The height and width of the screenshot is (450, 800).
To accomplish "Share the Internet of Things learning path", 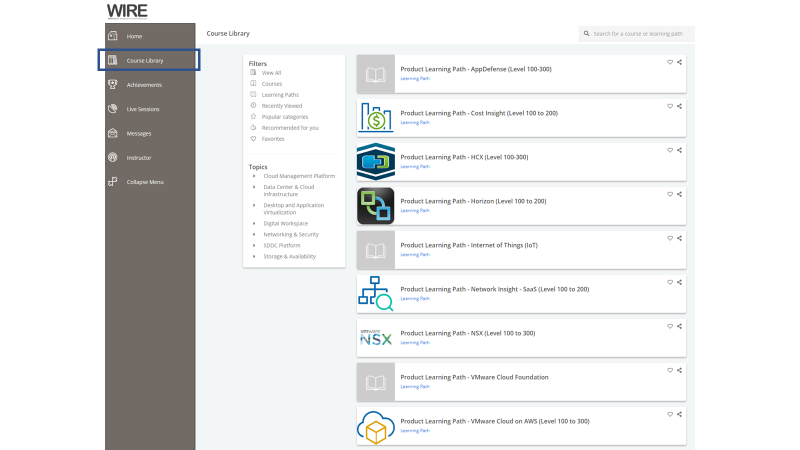I will (x=679, y=238).
